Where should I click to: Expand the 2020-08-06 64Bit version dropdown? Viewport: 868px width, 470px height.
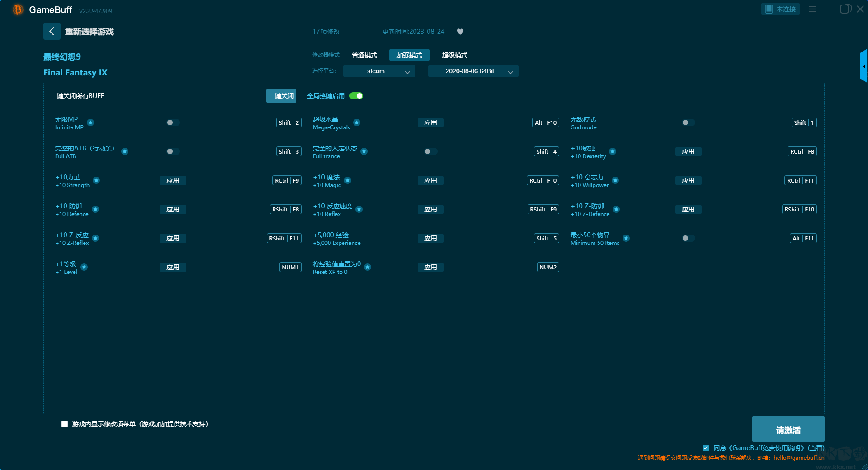click(x=473, y=71)
